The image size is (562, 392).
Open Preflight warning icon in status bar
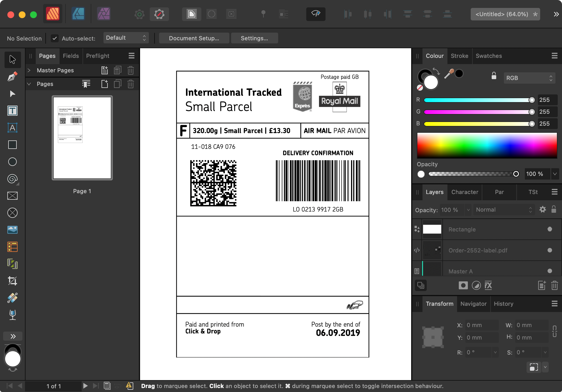tap(129, 386)
